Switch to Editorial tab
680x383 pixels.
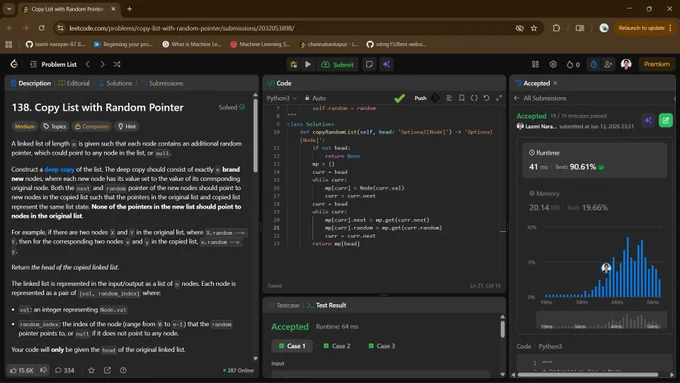tap(74, 83)
